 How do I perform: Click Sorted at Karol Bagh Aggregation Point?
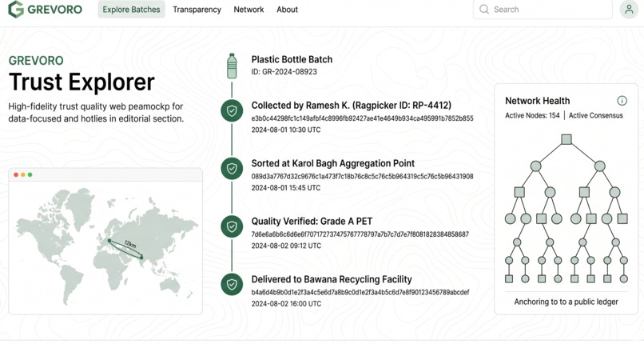[333, 163]
